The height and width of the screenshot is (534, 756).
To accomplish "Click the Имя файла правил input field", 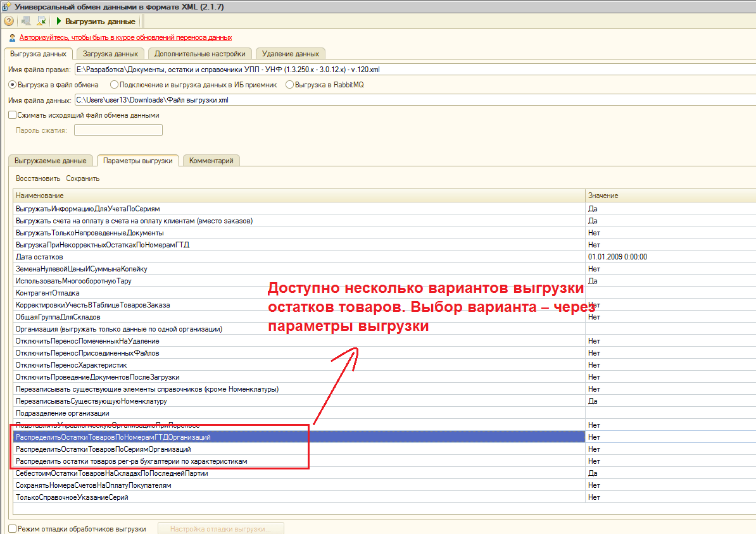I will click(x=415, y=70).
